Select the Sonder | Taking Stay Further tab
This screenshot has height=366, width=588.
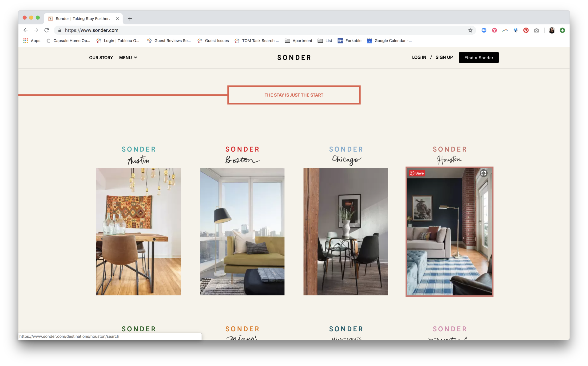point(83,19)
